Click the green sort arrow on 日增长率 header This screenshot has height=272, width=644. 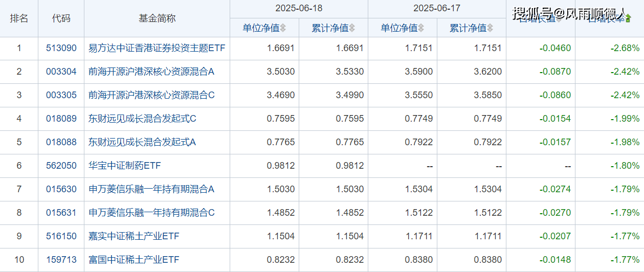(x=628, y=18)
